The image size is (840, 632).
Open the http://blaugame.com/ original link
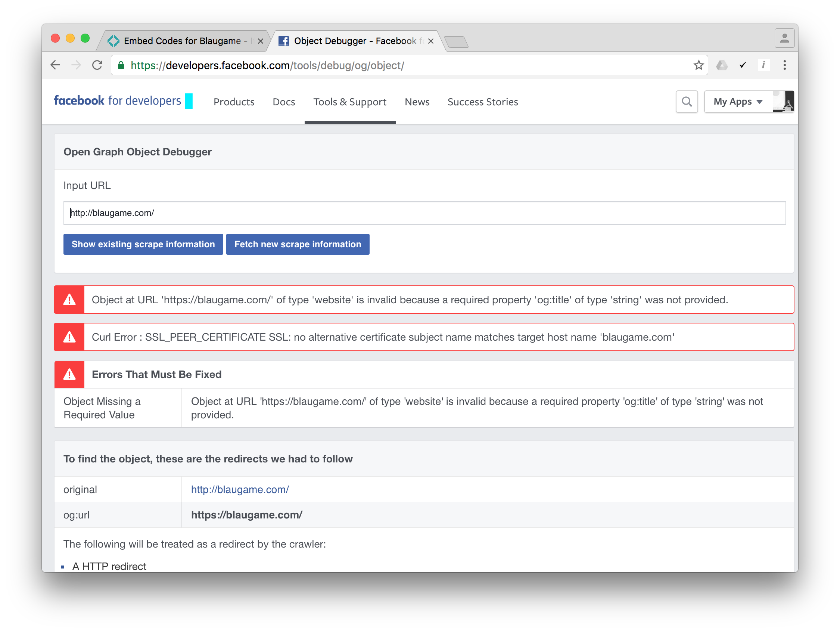(240, 489)
